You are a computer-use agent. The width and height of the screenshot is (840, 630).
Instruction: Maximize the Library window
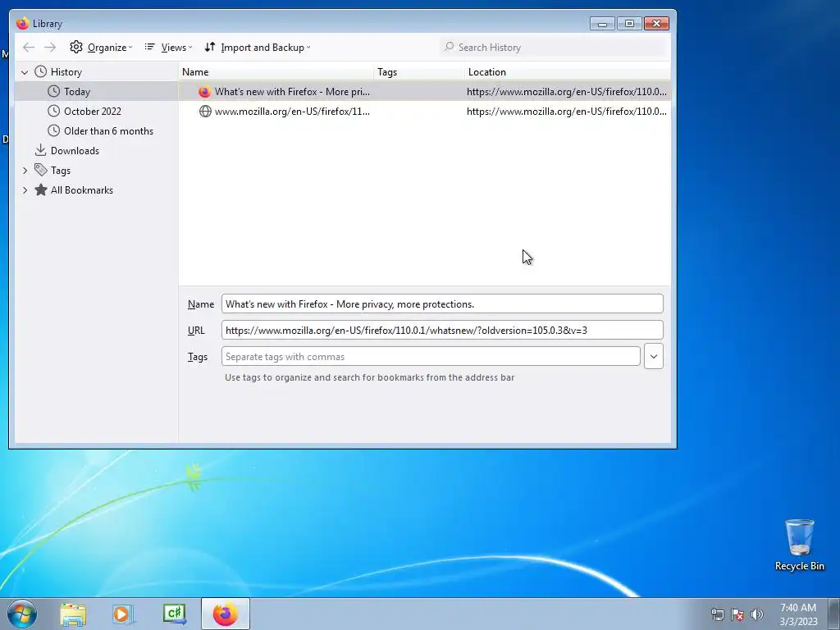tap(629, 24)
